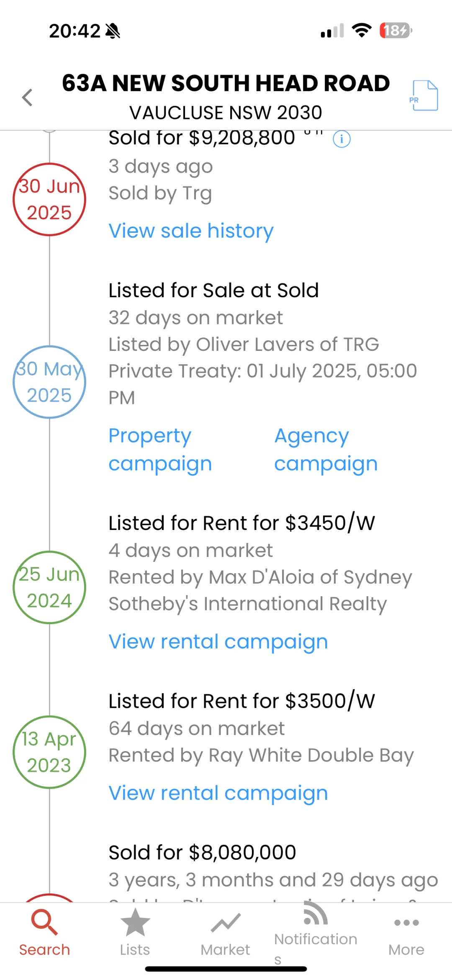
Task: View rental campaign for $3500/W listing
Action: pyautogui.click(x=218, y=793)
